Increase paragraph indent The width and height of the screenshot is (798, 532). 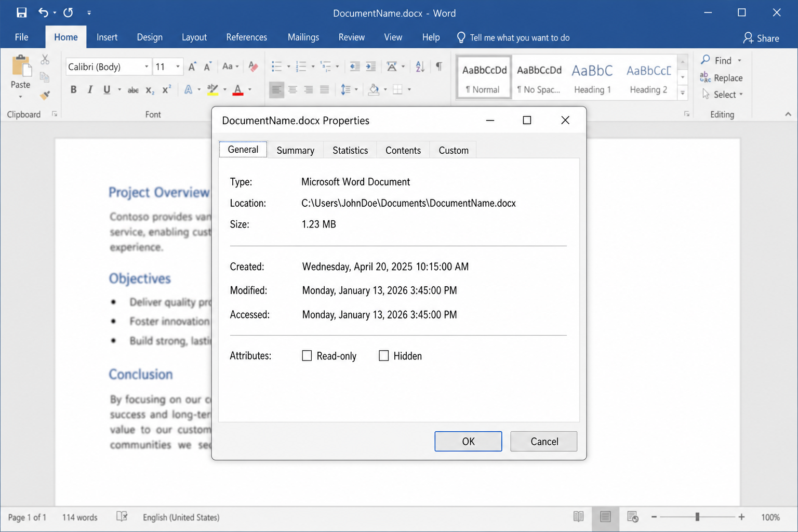pos(371,66)
